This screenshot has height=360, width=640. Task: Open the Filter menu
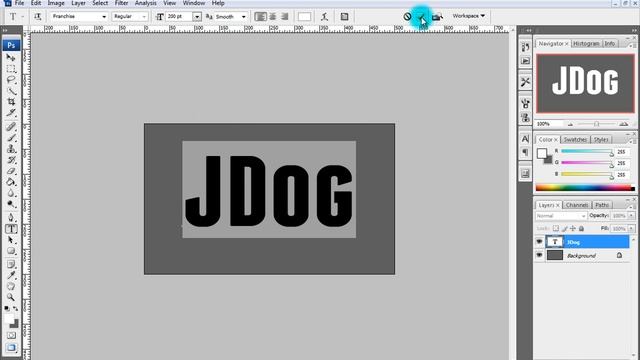pyautogui.click(x=121, y=3)
